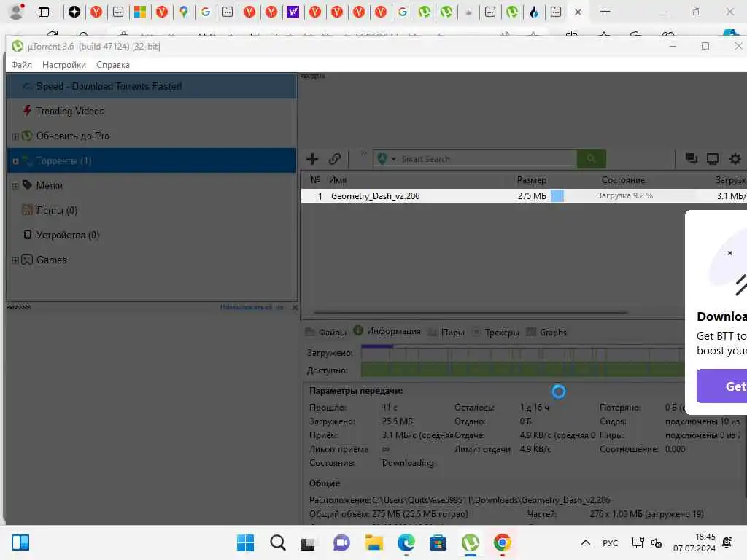This screenshot has width=747, height=560.
Task: Switch to the Трекеры tab
Action: point(495,332)
